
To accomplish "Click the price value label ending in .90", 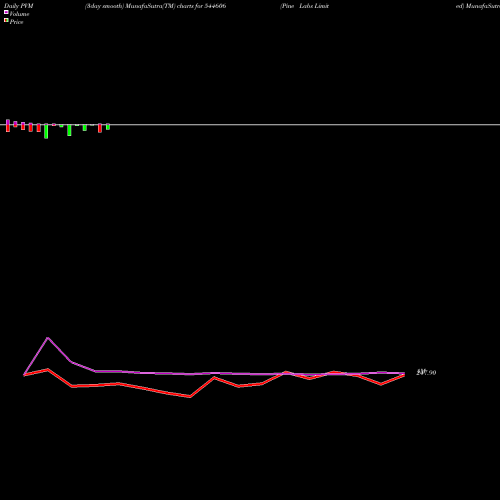I will pyautogui.click(x=426, y=372).
